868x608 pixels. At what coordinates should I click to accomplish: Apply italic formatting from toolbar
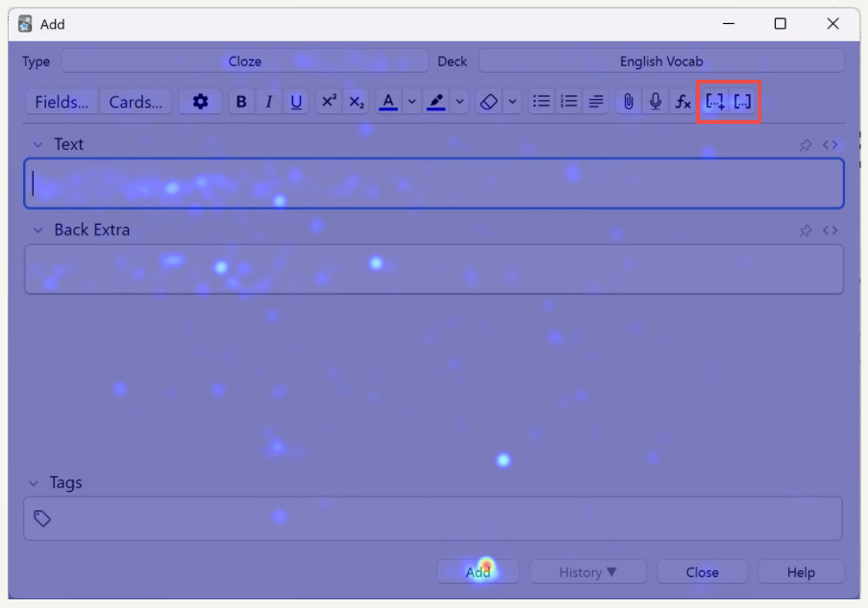[269, 102]
